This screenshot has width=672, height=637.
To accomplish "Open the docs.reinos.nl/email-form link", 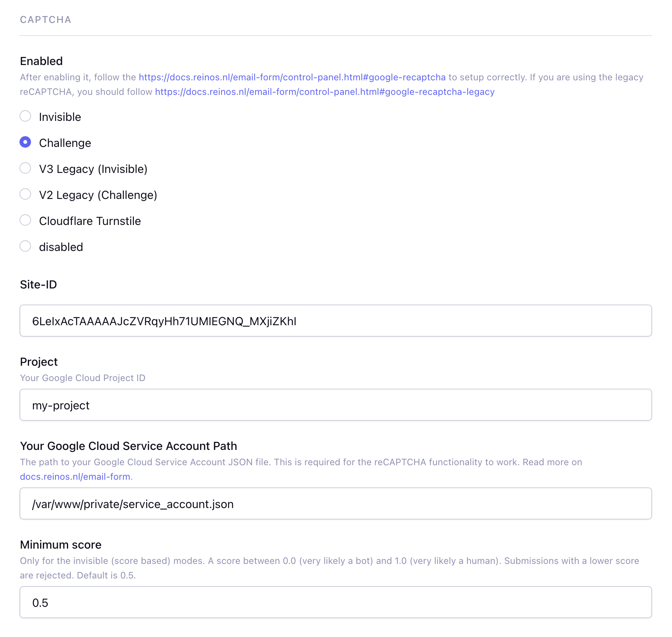I will tap(75, 477).
